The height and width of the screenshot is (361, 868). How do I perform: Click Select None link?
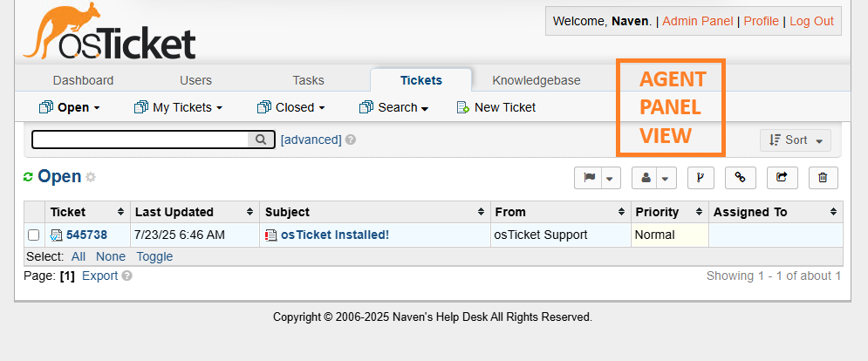(111, 256)
